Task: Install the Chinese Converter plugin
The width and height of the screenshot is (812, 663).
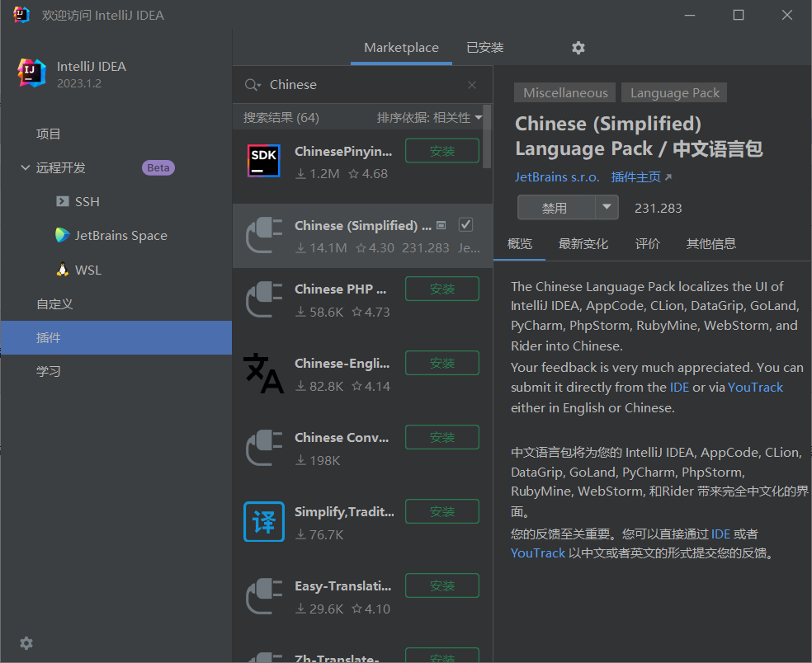Action: tap(442, 437)
